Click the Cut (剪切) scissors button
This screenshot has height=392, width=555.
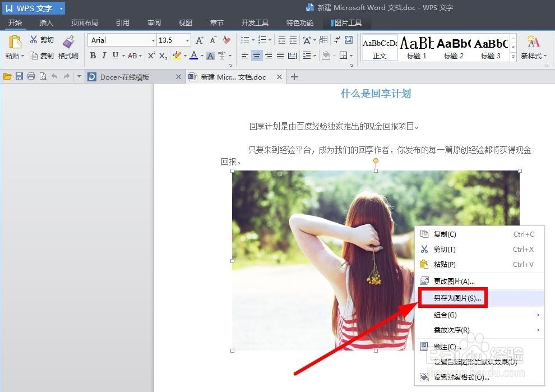(42, 39)
